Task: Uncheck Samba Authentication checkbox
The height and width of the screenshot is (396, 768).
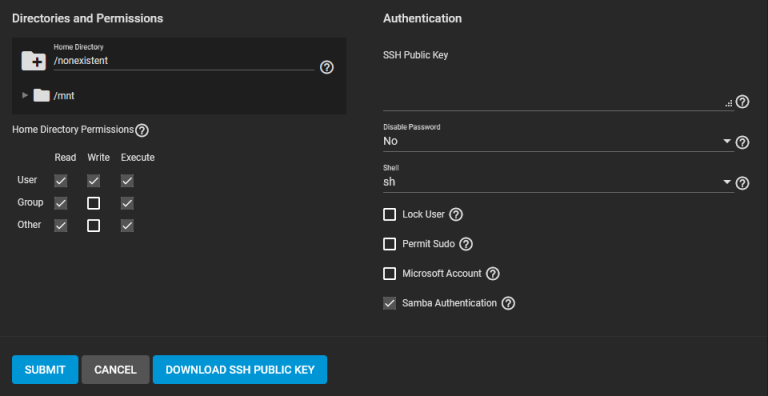Action: click(x=389, y=303)
